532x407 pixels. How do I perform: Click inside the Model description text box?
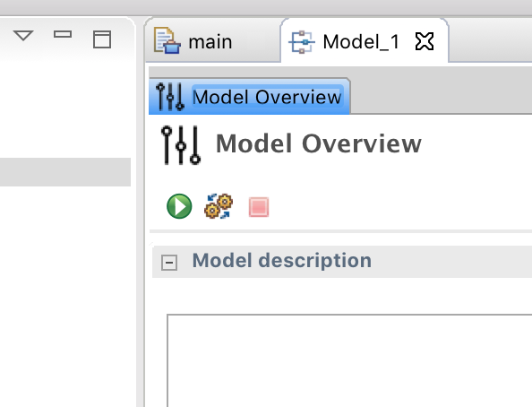coord(349,360)
